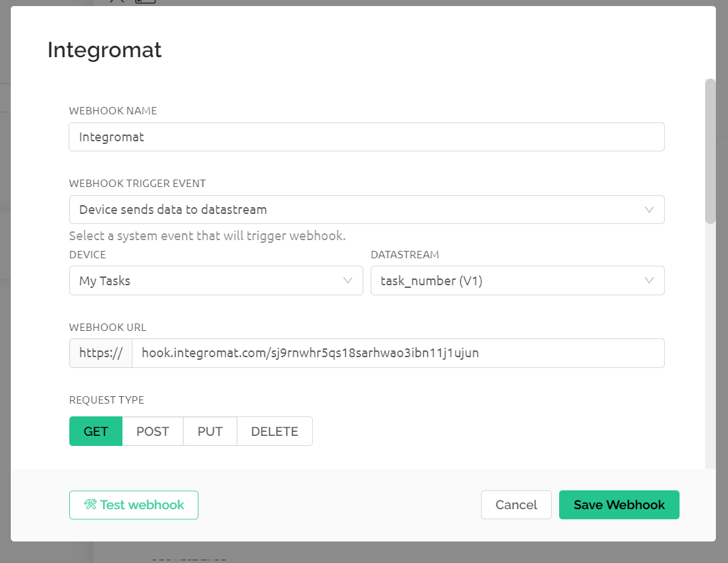Open the Webhook Trigger Event dropdown
The height and width of the screenshot is (563, 728).
(366, 210)
